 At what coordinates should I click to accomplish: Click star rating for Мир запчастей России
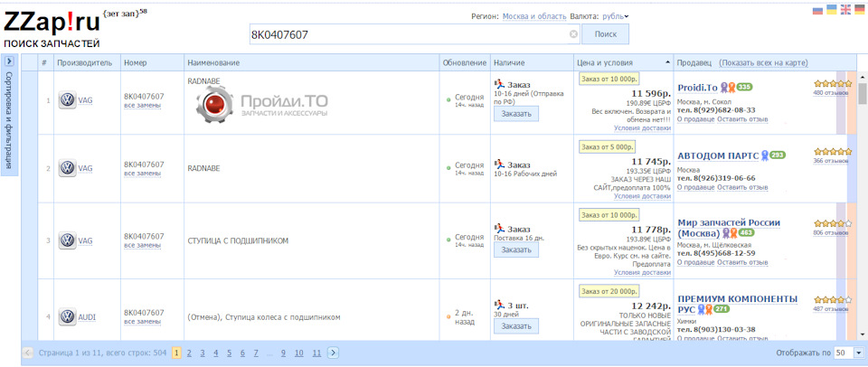tap(833, 223)
